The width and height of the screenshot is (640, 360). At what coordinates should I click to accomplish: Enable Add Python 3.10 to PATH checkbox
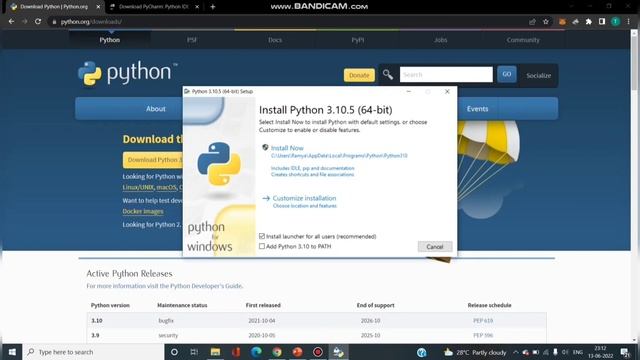coord(262,246)
